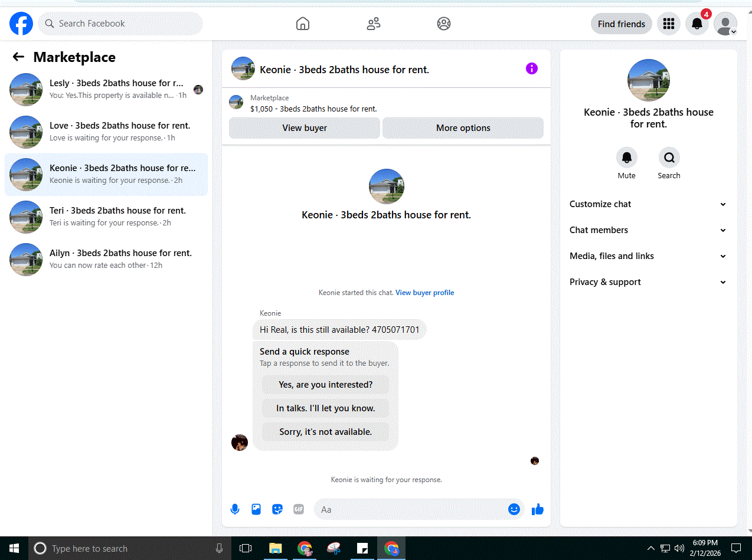The height and width of the screenshot is (560, 752).
Task: Open the Love conversation
Action: [106, 132]
